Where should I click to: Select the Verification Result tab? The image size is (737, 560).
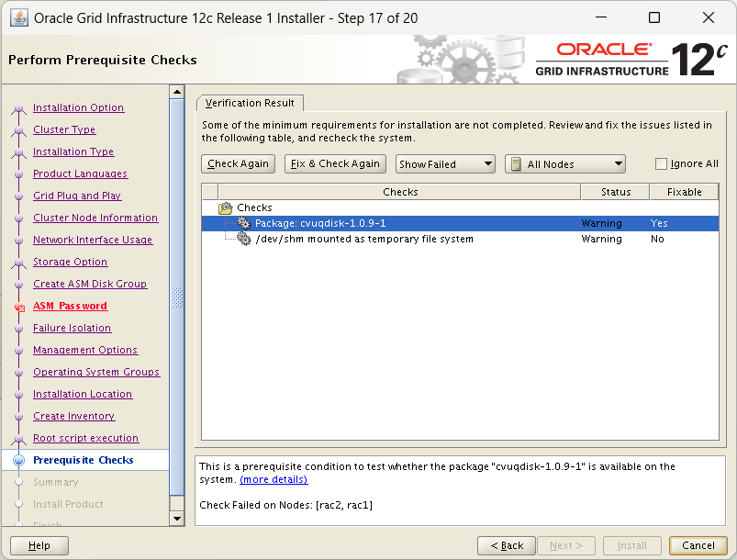click(250, 103)
